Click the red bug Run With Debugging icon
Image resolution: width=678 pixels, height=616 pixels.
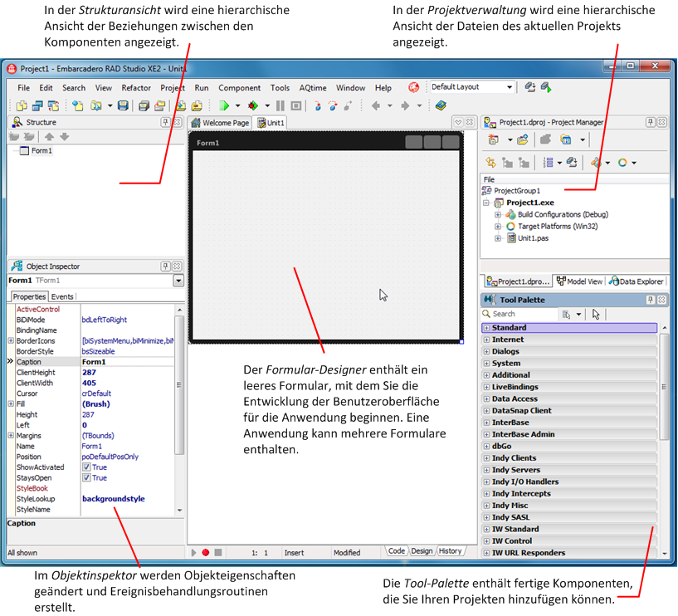pyautogui.click(x=253, y=105)
